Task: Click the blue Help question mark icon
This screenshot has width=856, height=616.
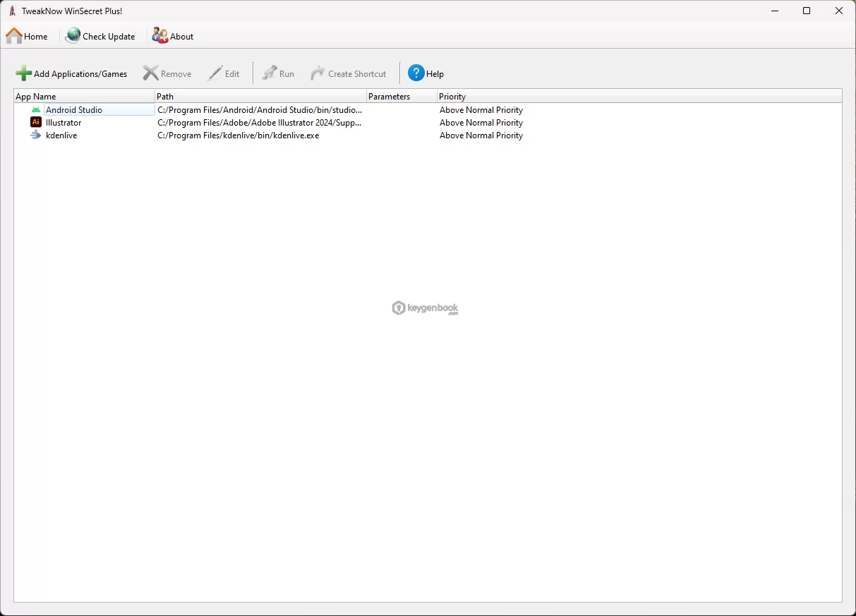Action: pos(416,73)
